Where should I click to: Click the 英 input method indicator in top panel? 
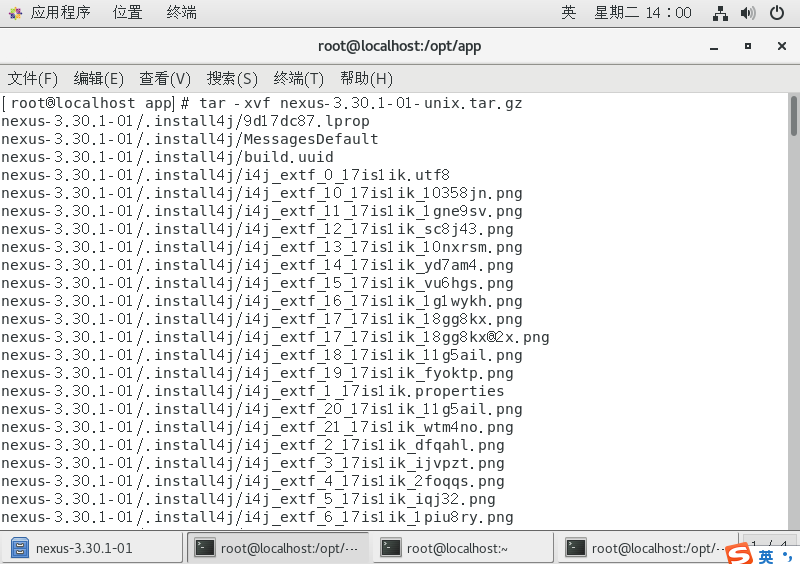[568, 12]
